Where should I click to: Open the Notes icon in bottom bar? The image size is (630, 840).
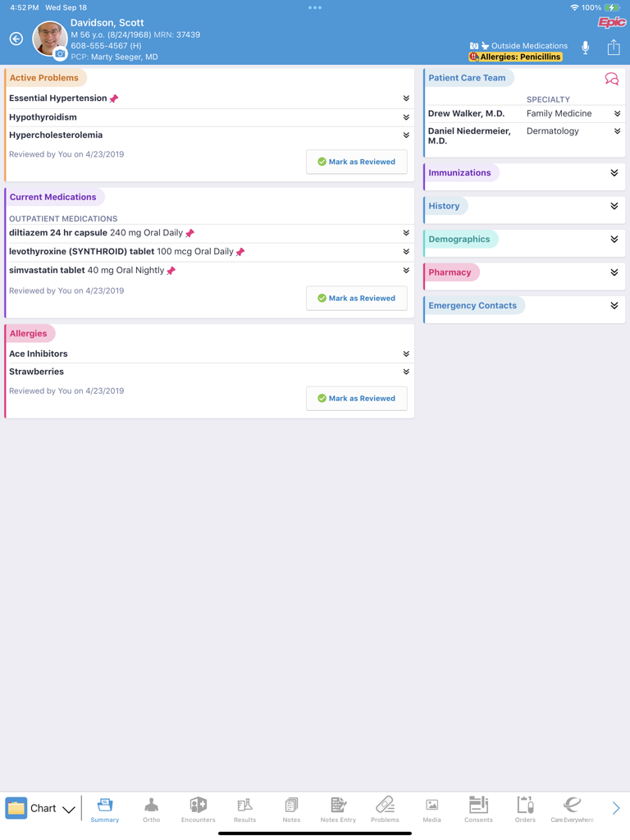(x=291, y=806)
